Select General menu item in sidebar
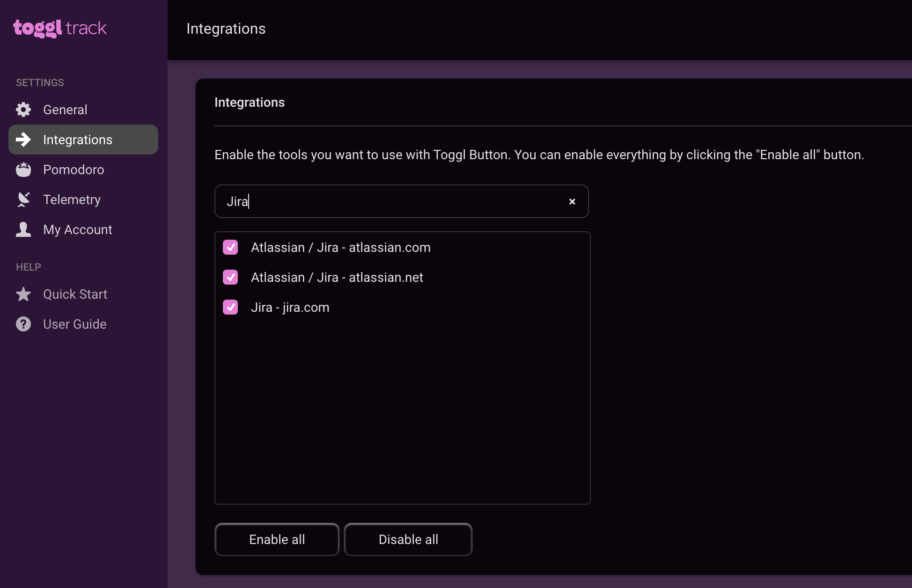The width and height of the screenshot is (912, 588). (x=65, y=109)
